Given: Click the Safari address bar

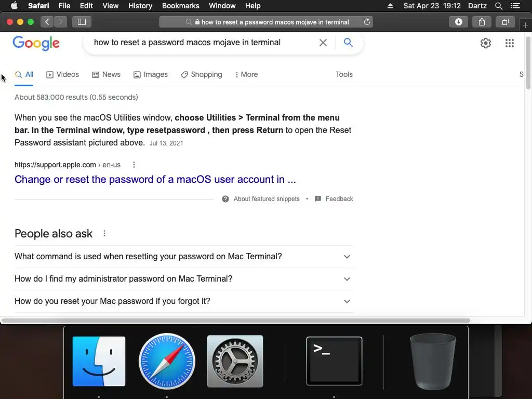Looking at the screenshot, I should (265, 22).
